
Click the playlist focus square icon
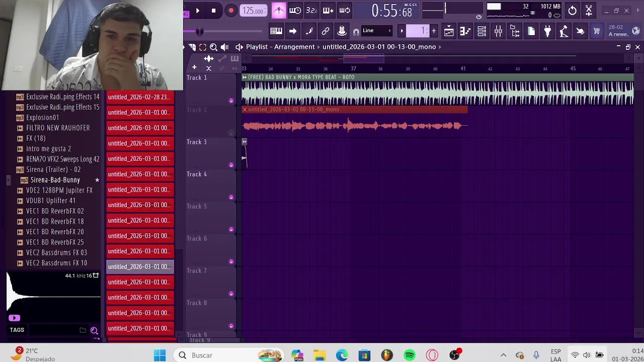[203, 47]
